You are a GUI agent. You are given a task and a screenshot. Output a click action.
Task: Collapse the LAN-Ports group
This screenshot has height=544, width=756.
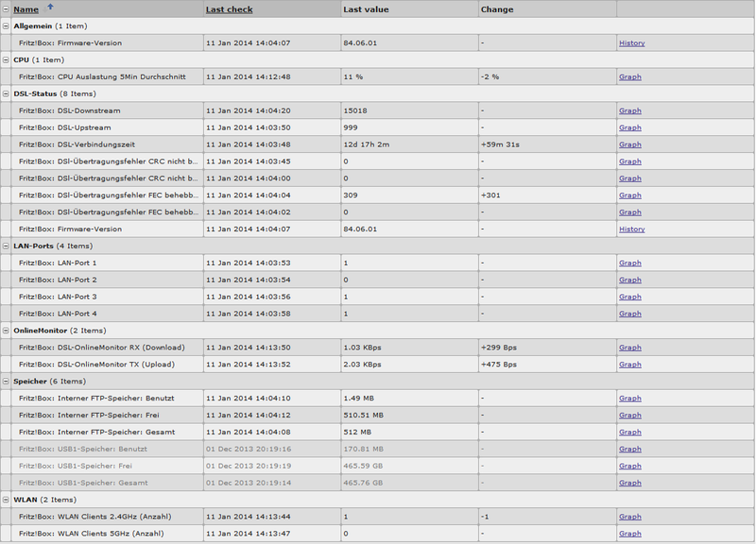point(6,246)
